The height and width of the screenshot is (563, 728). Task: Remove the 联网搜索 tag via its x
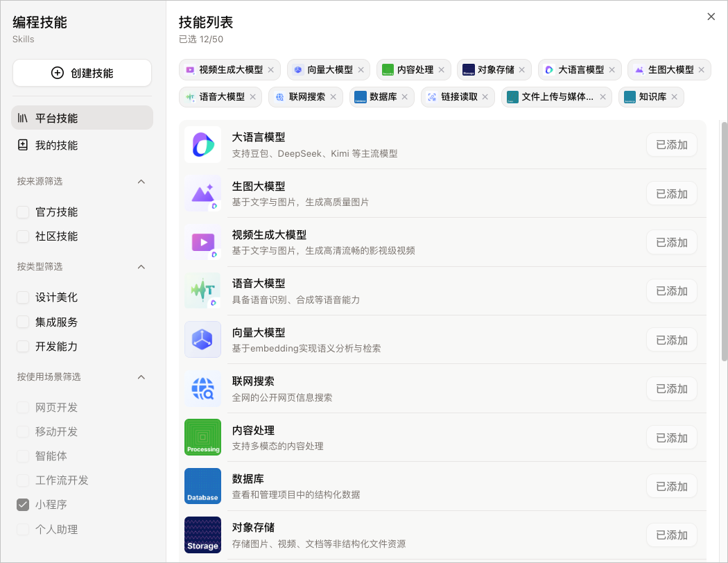333,96
